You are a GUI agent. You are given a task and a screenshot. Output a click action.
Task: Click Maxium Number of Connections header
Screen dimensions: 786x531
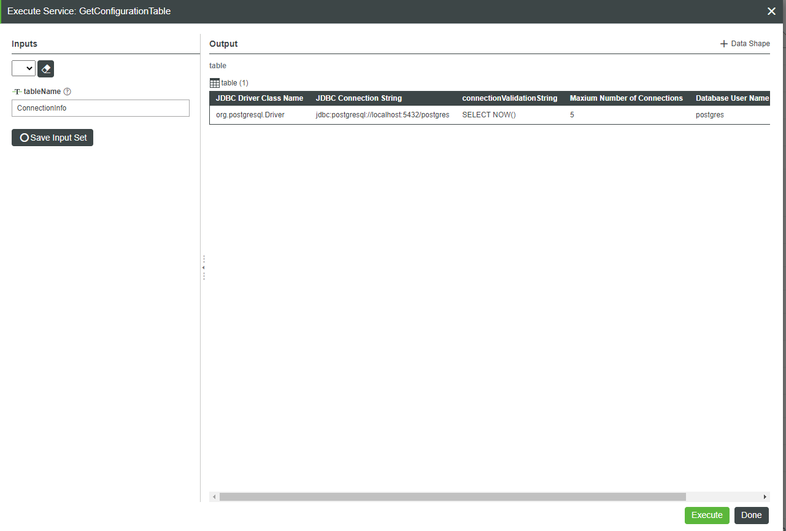pos(626,98)
